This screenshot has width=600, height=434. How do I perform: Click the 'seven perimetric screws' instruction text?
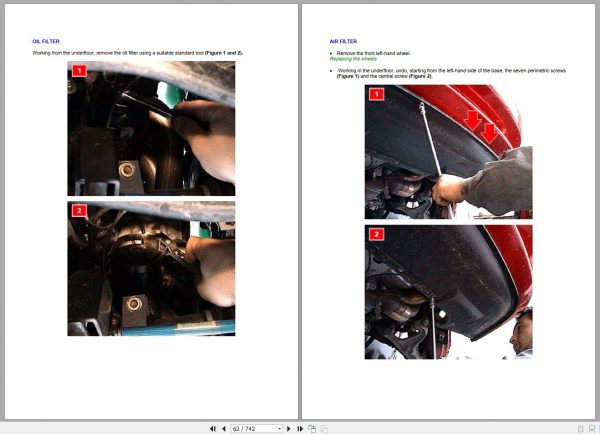452,73
